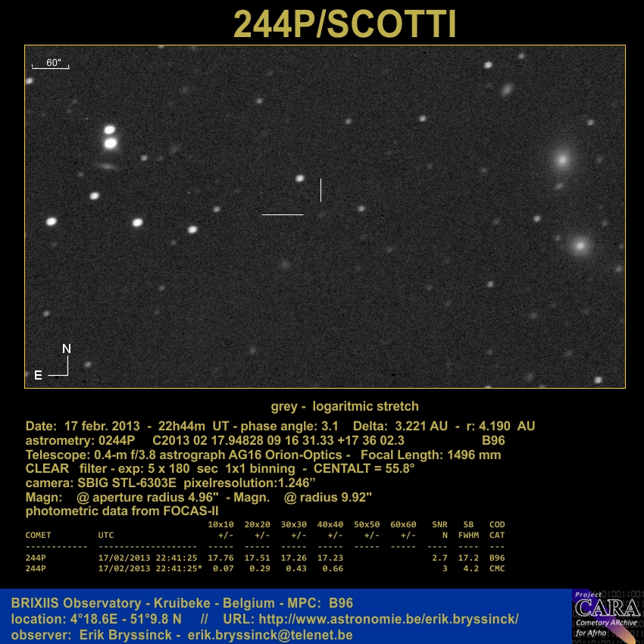644x644 pixels.
Task: Click the 30x30 column header
Action: point(294,524)
